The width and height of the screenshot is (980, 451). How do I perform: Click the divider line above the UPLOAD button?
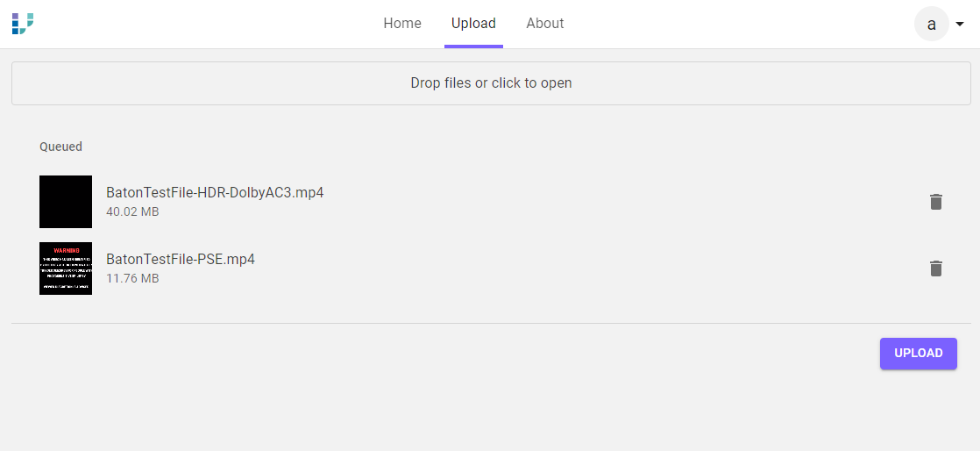click(x=491, y=323)
